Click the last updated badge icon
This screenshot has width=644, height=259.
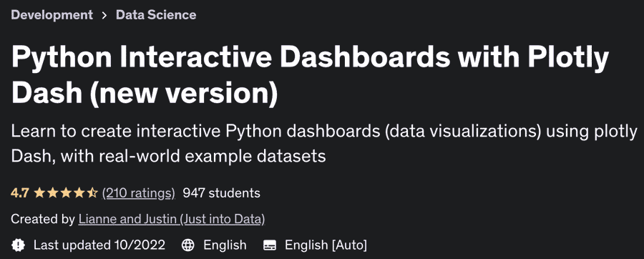(19, 245)
